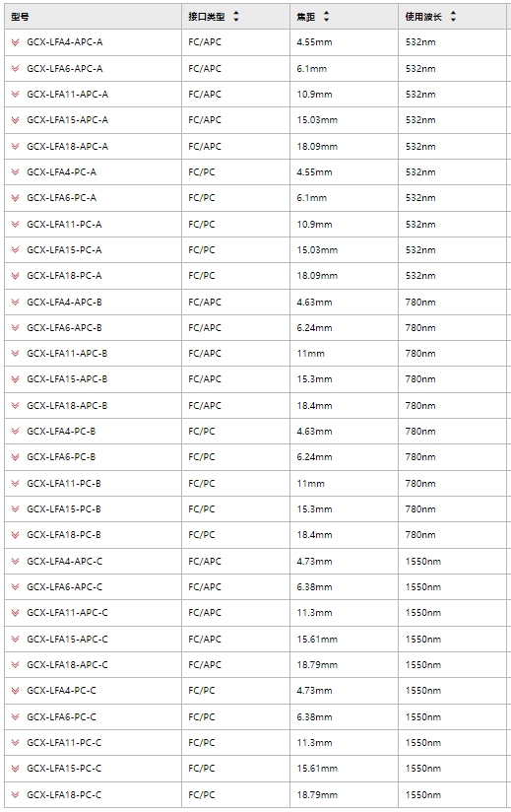Expand row chevron for GCX-LFA4-APC-A
511x812 pixels.
coord(16,42)
